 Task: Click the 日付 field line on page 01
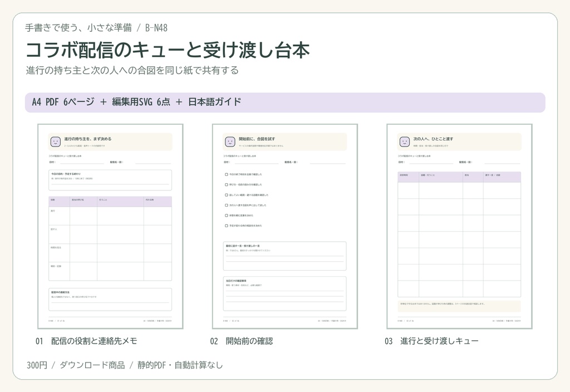pyautogui.click(x=82, y=163)
